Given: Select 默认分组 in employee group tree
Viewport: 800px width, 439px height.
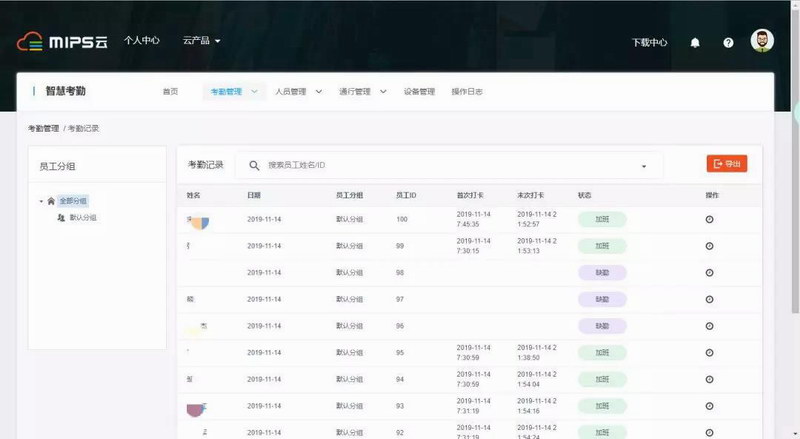Looking at the screenshot, I should (83, 217).
